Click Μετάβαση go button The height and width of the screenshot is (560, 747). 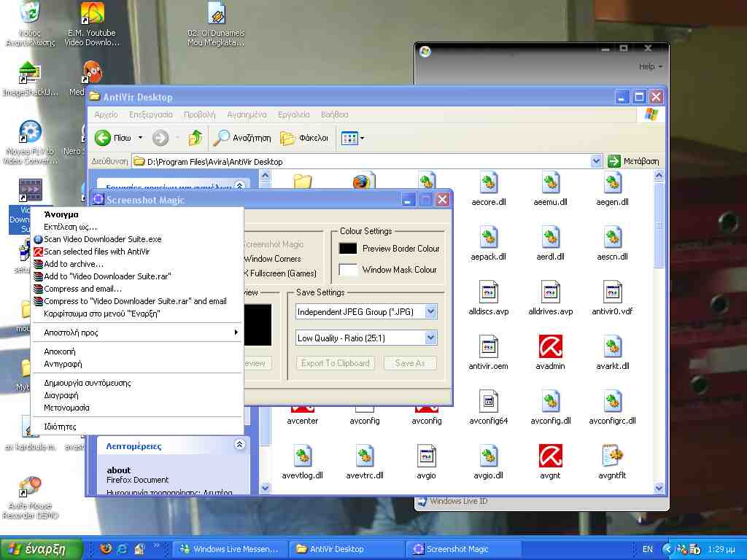click(x=634, y=161)
